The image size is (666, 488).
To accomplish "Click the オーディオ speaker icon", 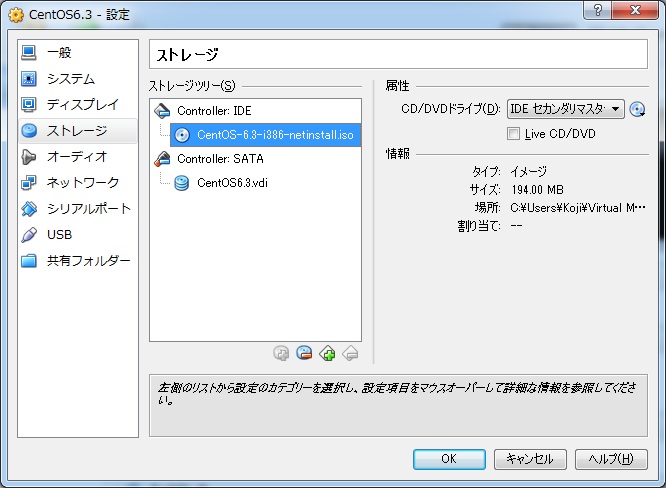I will coord(29,157).
